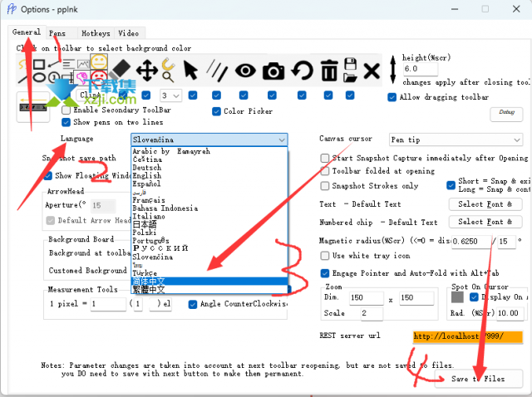Enable Secondary ToolBar checkbox
Screen dimensions: 532x397
(x=66, y=110)
